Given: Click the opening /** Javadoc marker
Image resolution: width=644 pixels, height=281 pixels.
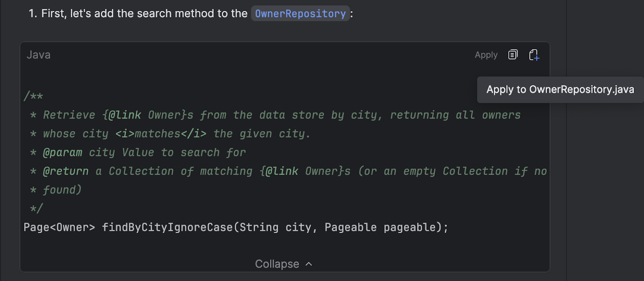Looking at the screenshot, I should coord(33,96).
